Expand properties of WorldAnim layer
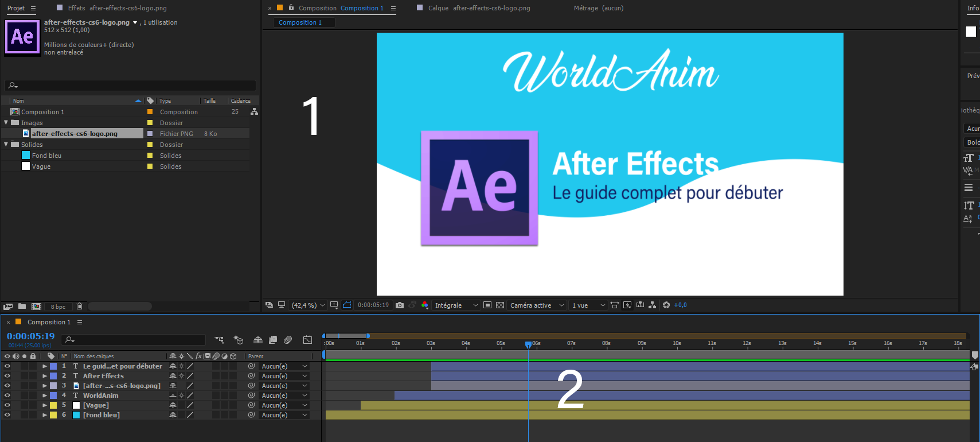980x442 pixels. click(x=45, y=396)
